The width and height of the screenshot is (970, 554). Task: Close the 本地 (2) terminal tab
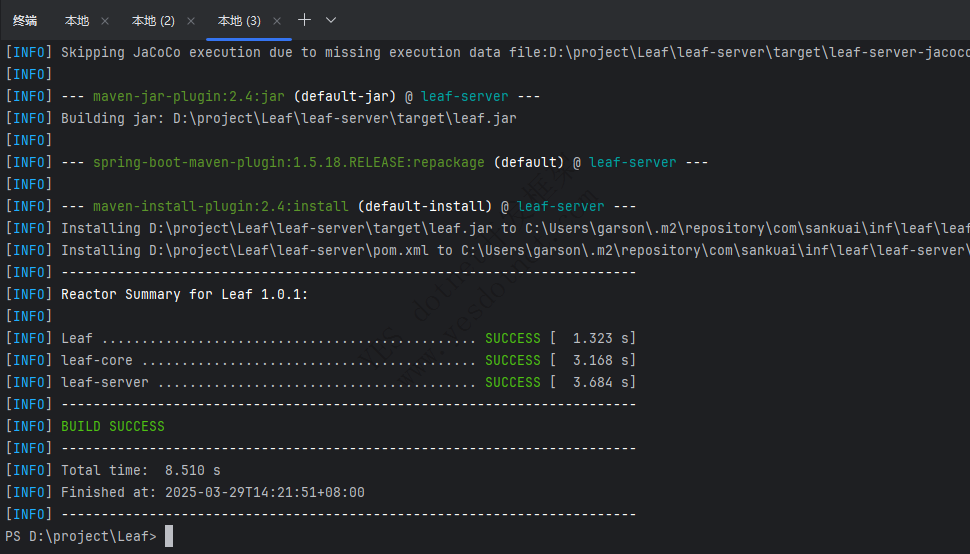tap(191, 21)
